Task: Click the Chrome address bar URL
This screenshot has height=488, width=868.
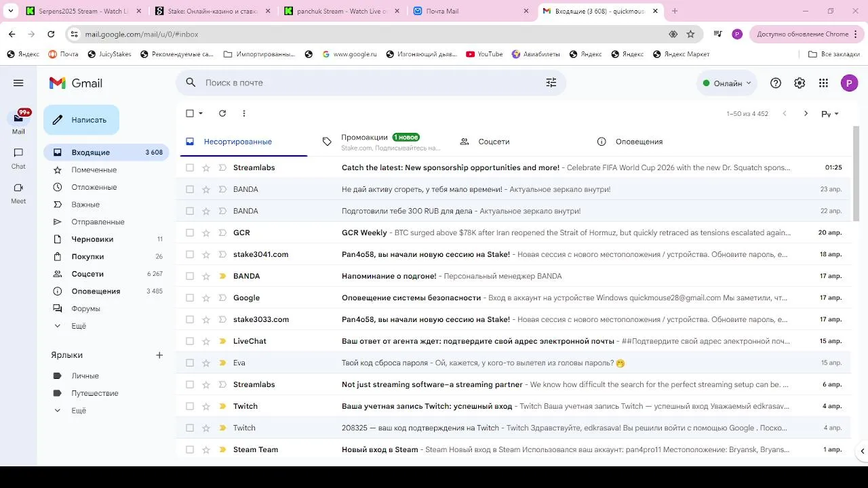Action: pyautogui.click(x=142, y=34)
